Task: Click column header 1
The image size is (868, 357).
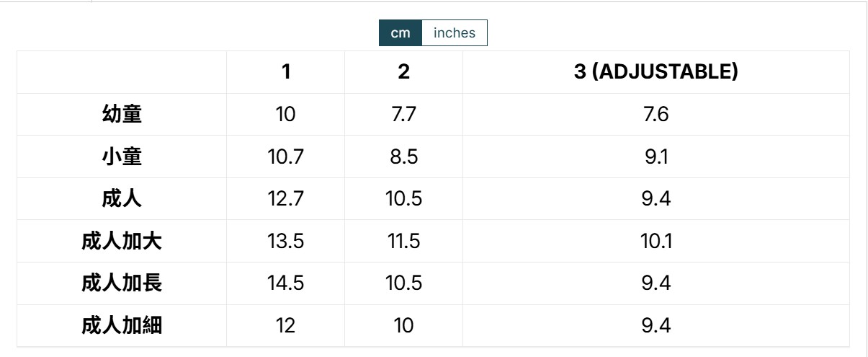Action: 286,72
